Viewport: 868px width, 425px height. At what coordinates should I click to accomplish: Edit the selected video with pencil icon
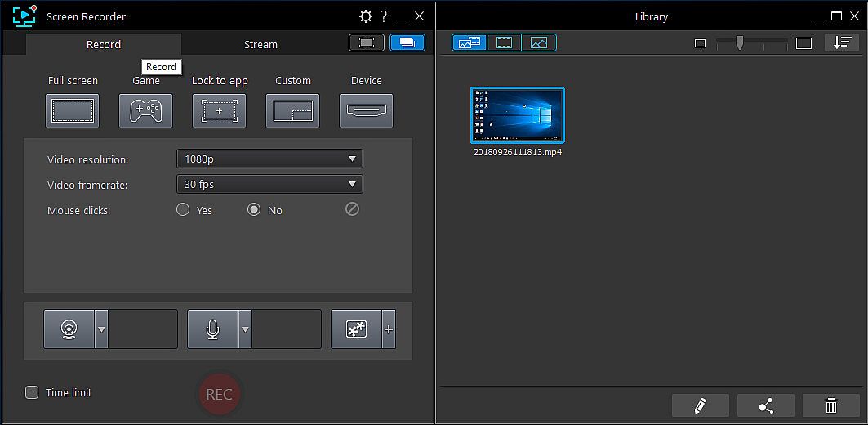(701, 405)
